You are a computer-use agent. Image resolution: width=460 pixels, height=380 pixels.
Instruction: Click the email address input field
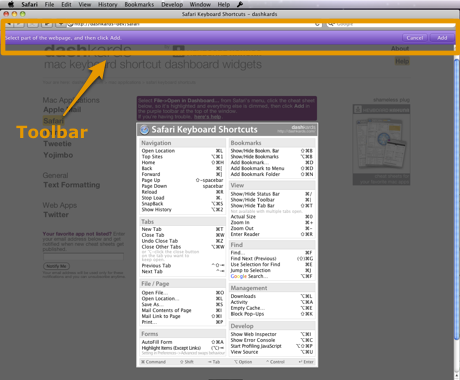(x=83, y=256)
